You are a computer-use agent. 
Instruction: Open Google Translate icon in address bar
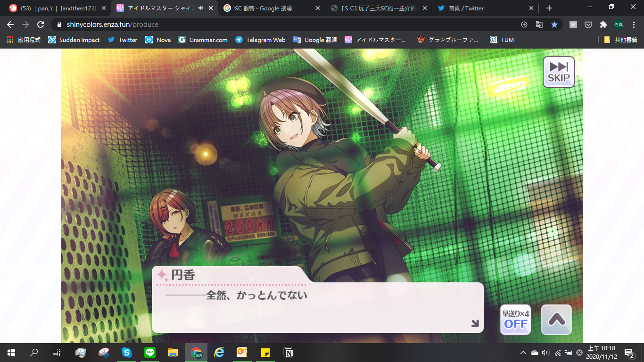click(x=539, y=25)
